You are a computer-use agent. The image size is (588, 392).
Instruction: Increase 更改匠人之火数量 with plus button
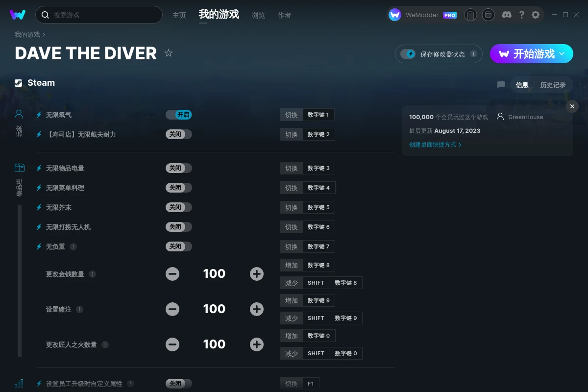tap(257, 344)
